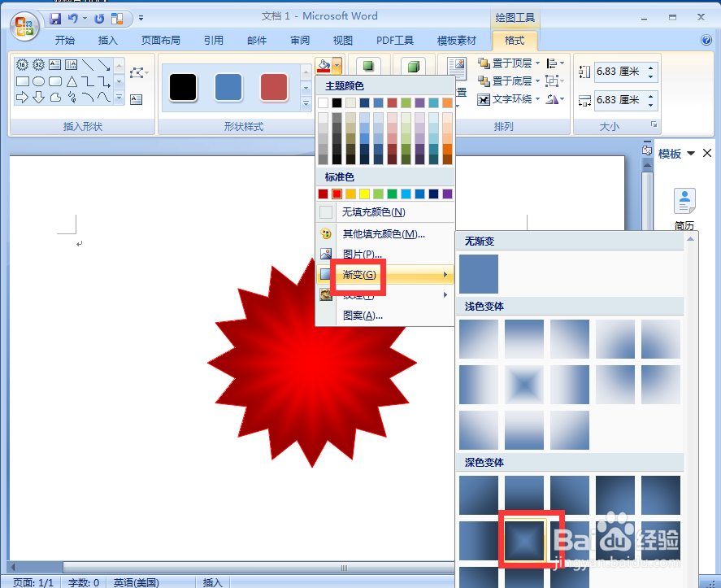721x588 pixels.
Task: Open the align objects dropdown
Action: click(555, 63)
